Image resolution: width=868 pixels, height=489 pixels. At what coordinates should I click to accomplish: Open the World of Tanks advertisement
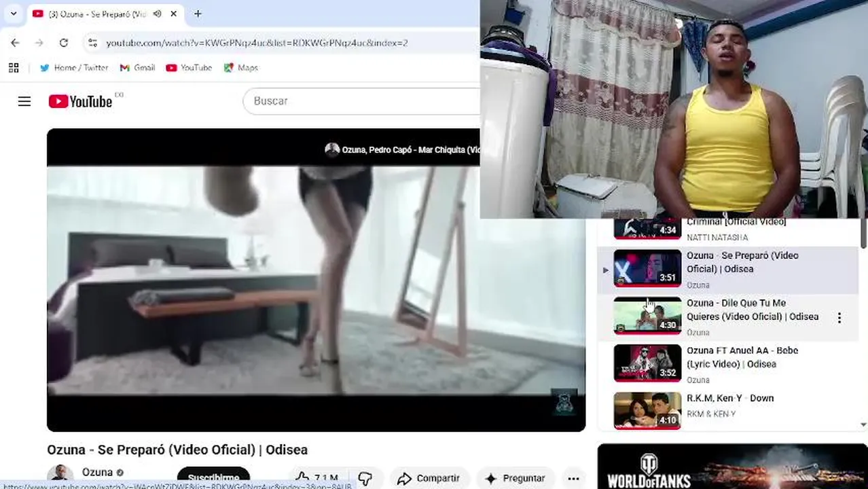point(732,467)
